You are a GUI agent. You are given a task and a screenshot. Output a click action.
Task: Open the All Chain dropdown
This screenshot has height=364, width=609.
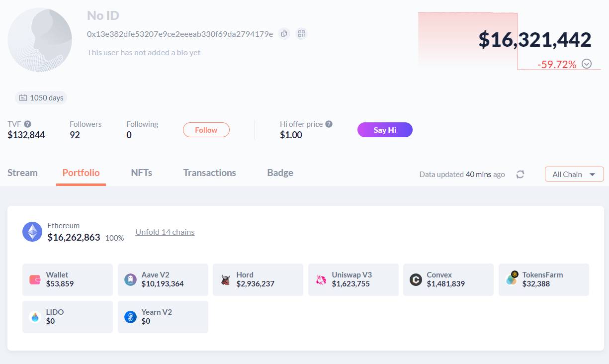574,174
